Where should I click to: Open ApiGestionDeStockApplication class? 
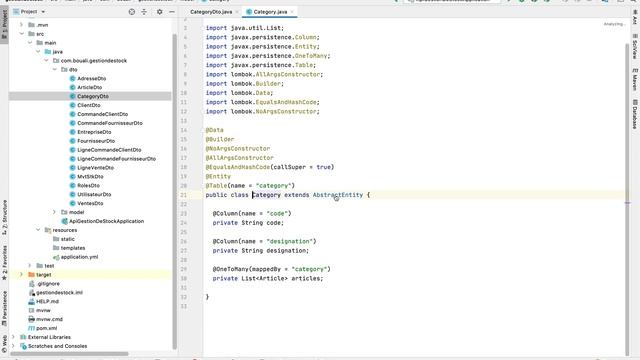point(106,221)
